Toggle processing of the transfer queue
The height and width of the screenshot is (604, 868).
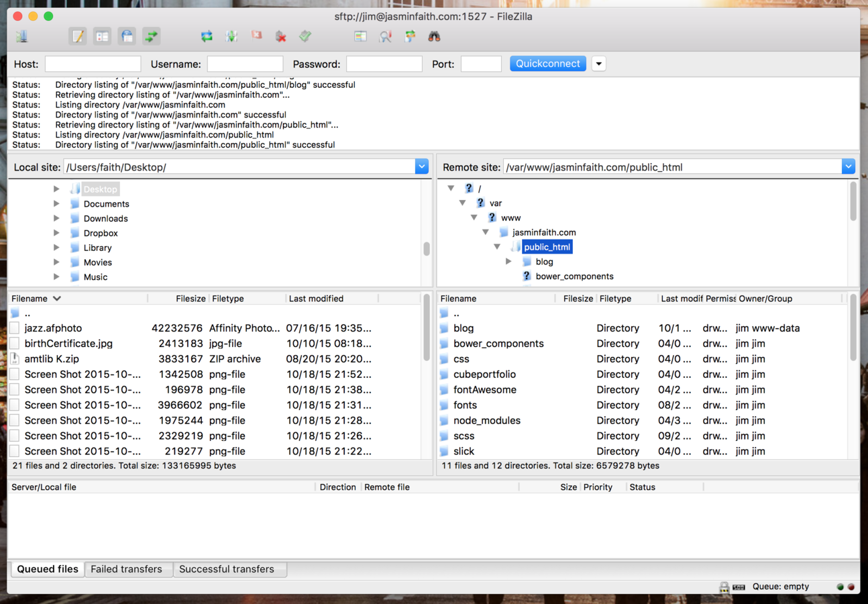[231, 36]
